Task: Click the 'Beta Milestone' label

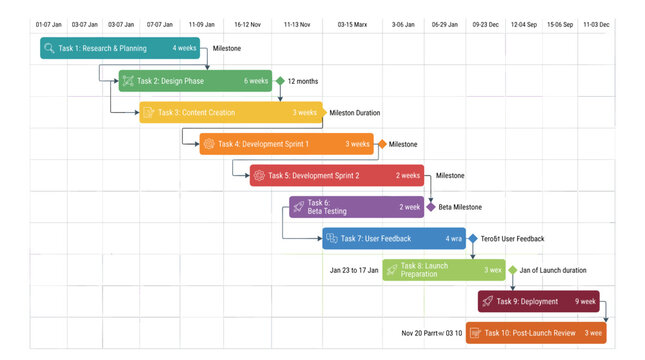Action: (460, 207)
